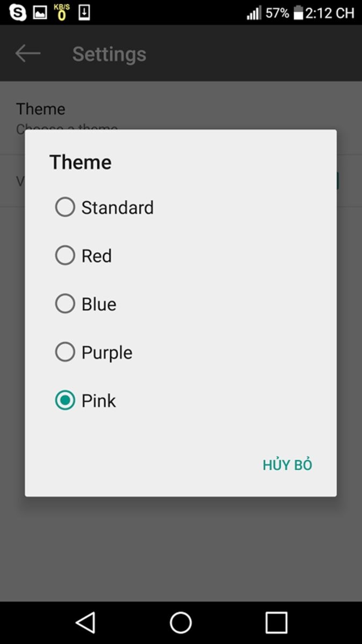Tap the back arrow beside Settings
This screenshot has width=362, height=644.
coord(28,53)
